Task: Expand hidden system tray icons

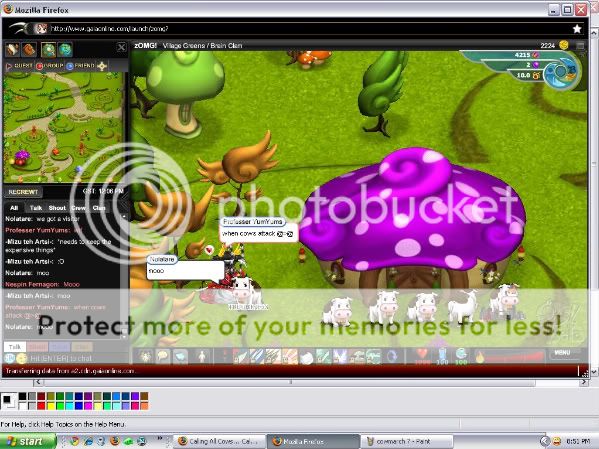Action: click(x=544, y=441)
